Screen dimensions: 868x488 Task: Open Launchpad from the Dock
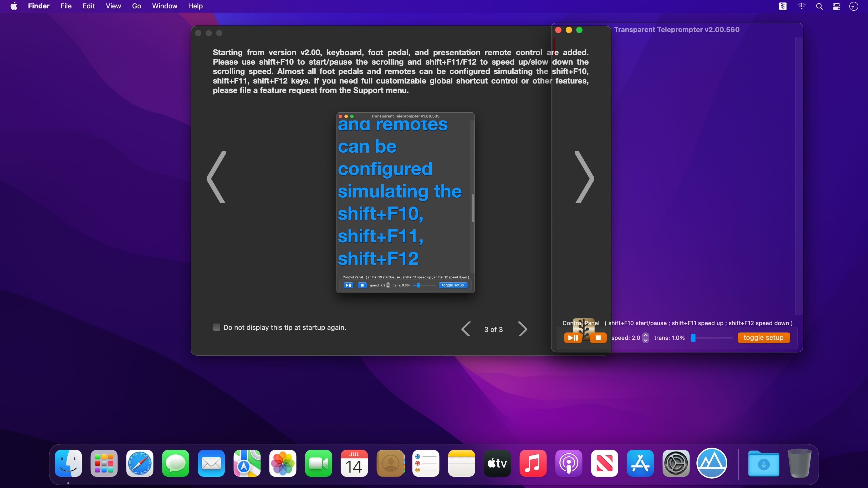tap(104, 463)
